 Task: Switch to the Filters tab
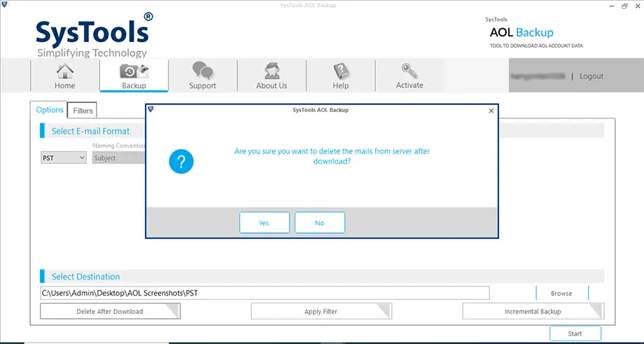[83, 111]
